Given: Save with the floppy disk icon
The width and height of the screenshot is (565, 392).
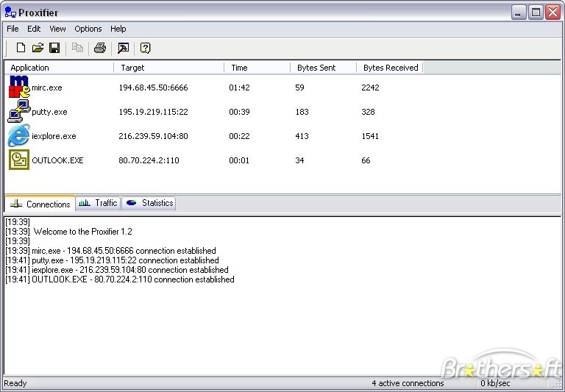Looking at the screenshot, I should coord(54,48).
